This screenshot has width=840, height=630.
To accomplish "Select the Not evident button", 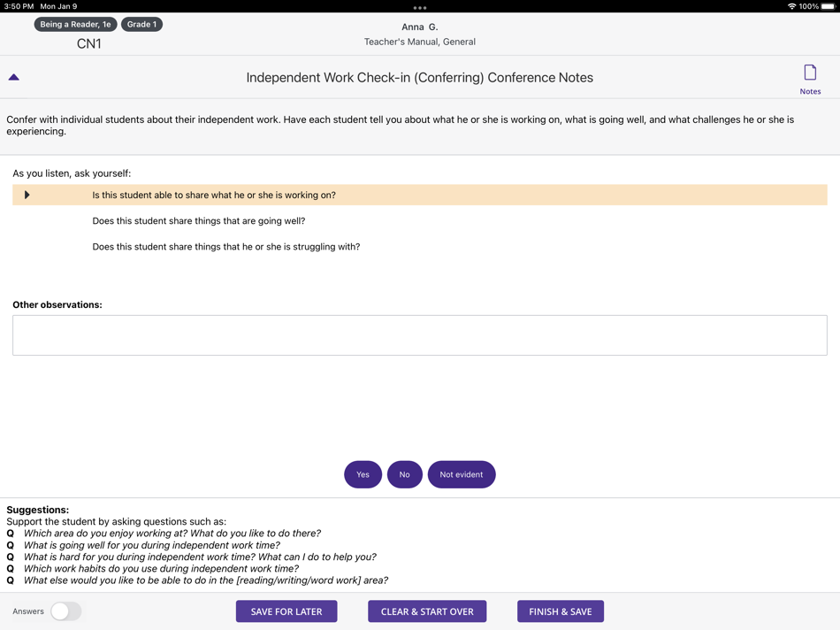I will pos(462,474).
